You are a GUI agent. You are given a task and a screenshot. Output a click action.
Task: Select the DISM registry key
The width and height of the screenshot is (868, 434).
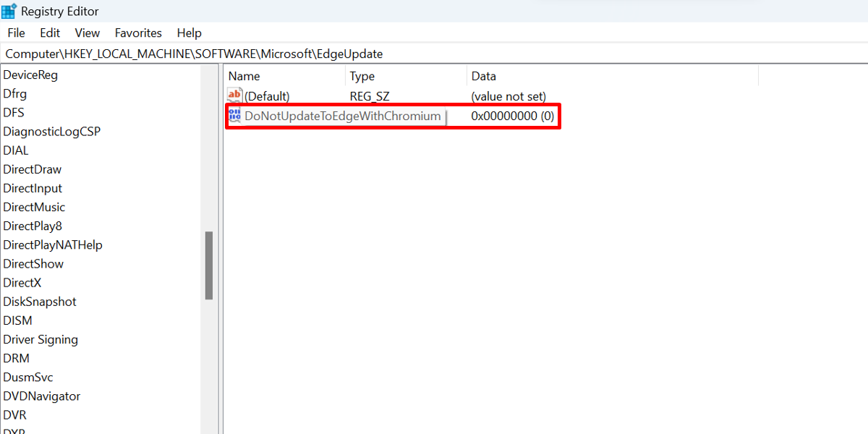pyautogui.click(x=17, y=320)
